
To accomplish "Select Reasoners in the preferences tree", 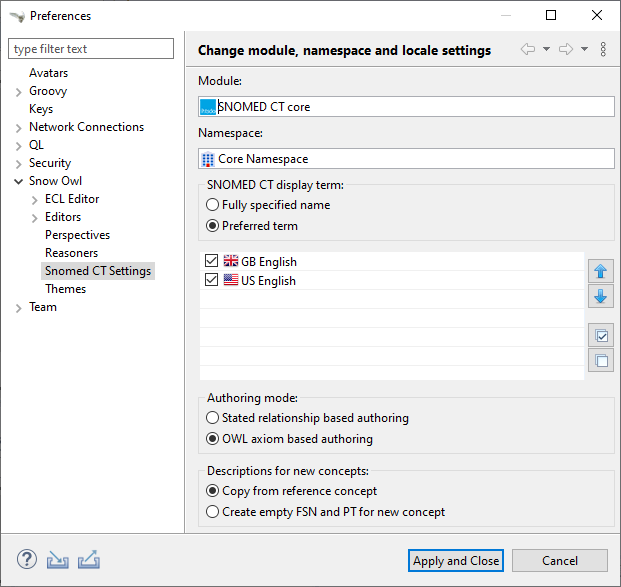I will (72, 253).
